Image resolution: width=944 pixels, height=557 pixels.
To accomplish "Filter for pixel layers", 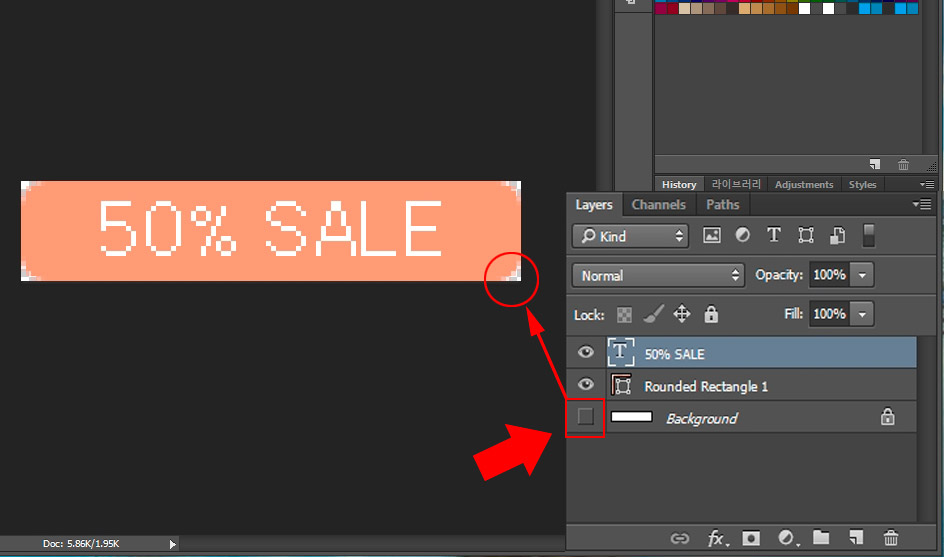I will pyautogui.click(x=712, y=235).
